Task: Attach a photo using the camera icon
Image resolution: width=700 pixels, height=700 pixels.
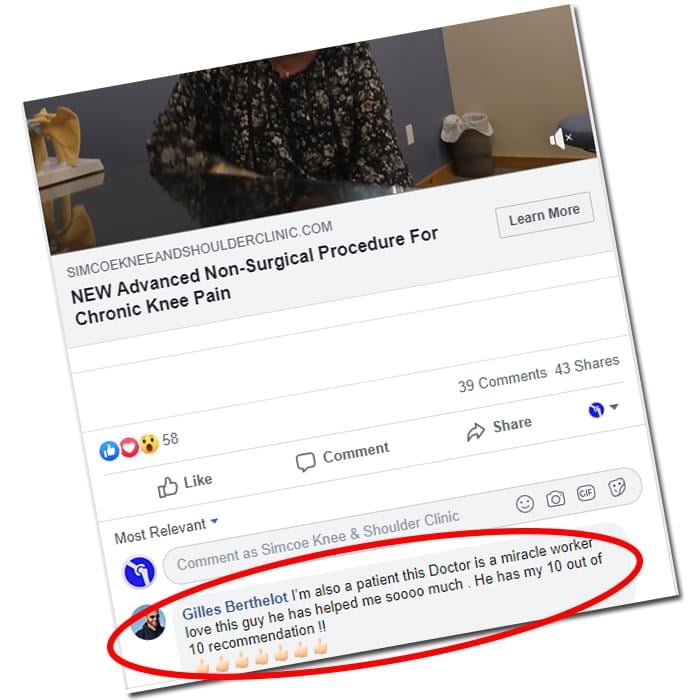Action: tap(555, 498)
